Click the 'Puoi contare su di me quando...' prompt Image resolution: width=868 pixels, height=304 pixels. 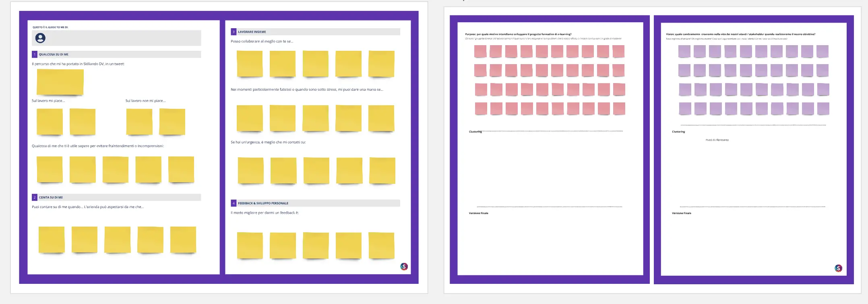pos(57,207)
